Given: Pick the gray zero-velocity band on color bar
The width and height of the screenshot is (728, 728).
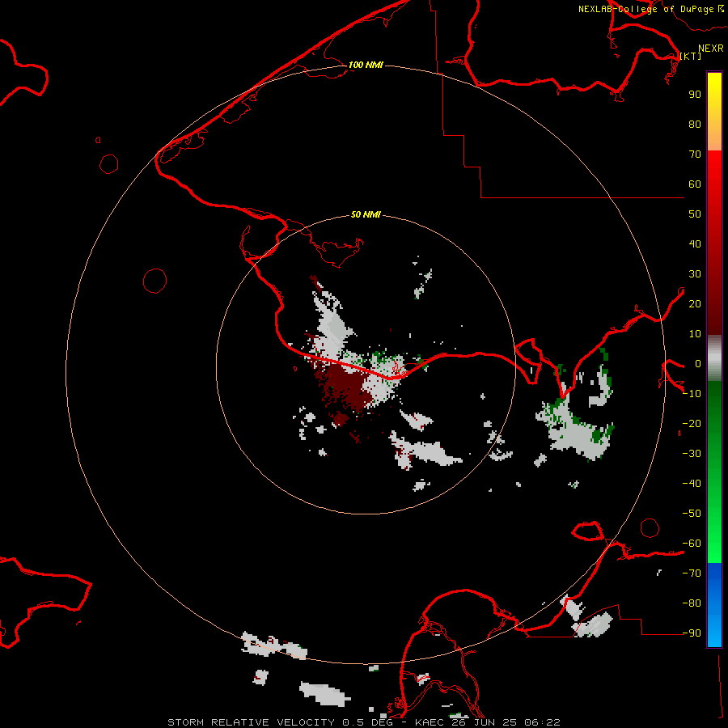Looking at the screenshot, I should pos(714,358).
